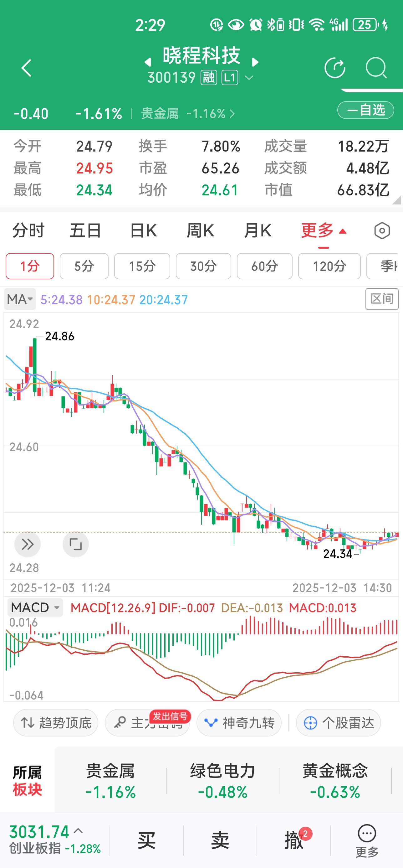Switch to the 日K tab

point(143,231)
